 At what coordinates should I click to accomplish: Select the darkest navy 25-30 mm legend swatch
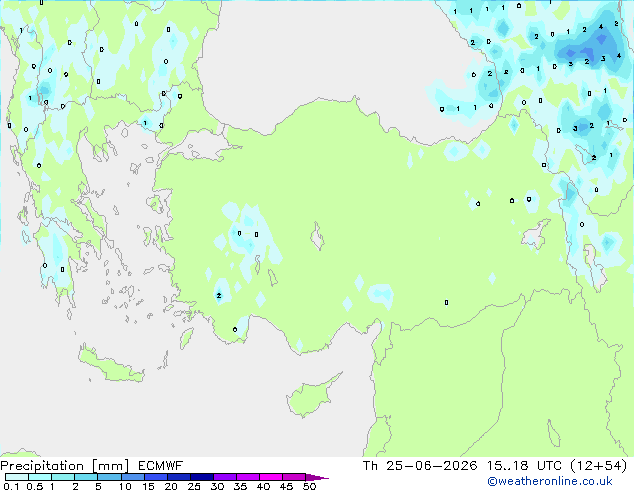[202, 477]
